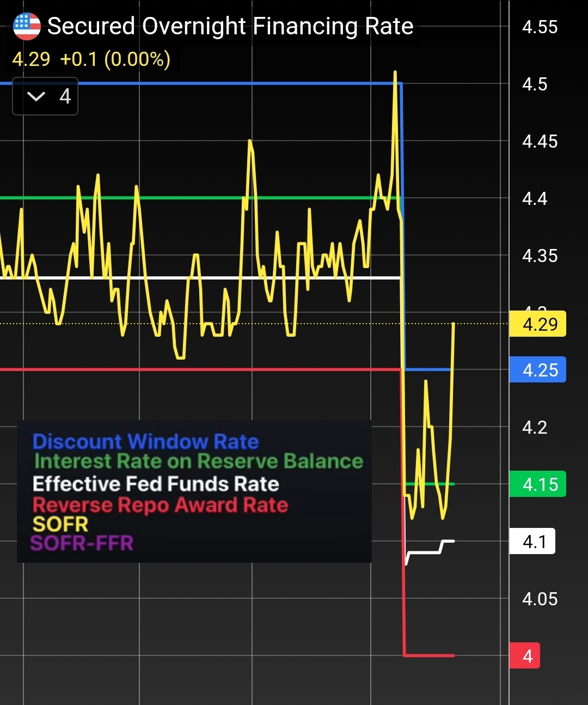The image size is (588, 705).
Task: Select the red 4 price label
Action: (x=525, y=655)
